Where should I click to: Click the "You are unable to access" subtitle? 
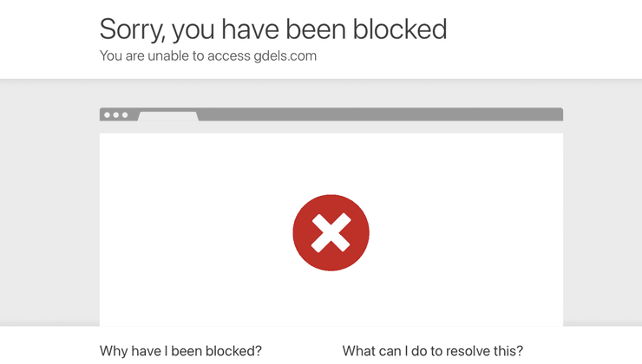click(173, 56)
